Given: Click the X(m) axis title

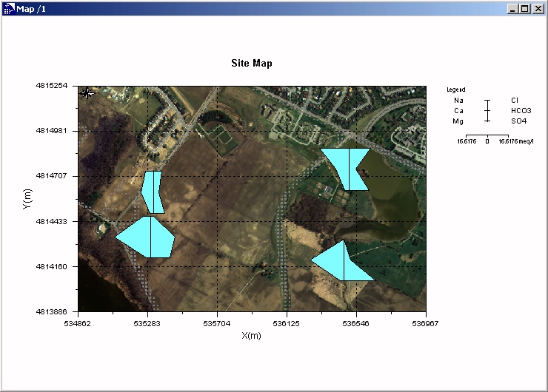Looking at the screenshot, I should 252,336.
